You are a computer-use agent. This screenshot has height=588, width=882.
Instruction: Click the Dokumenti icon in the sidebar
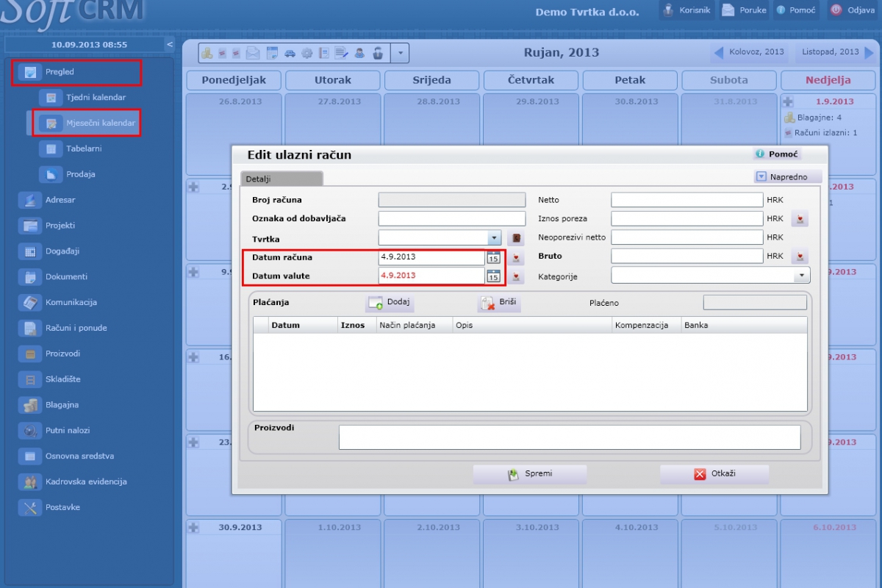[30, 277]
